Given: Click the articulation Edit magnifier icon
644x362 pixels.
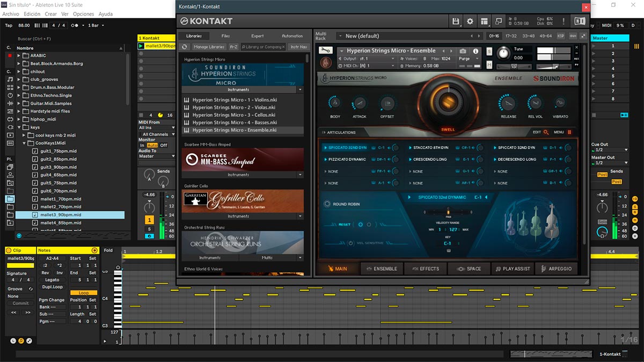Looking at the screenshot, I should [x=546, y=132].
